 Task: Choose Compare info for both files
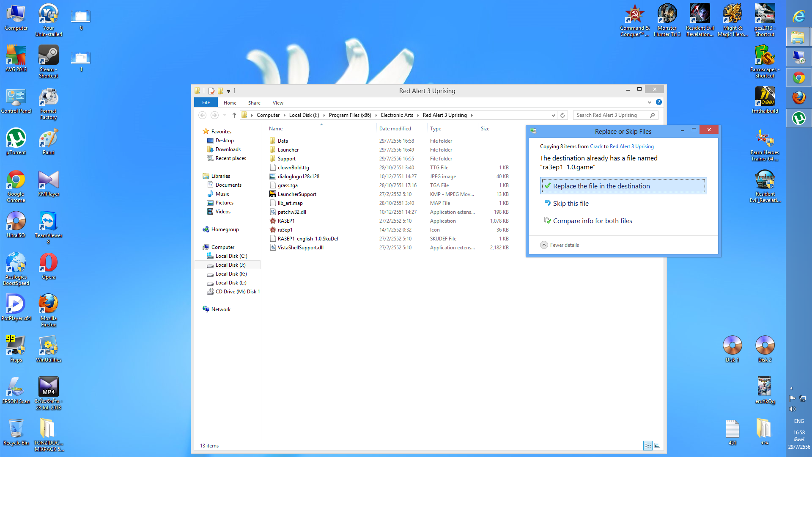(x=592, y=221)
